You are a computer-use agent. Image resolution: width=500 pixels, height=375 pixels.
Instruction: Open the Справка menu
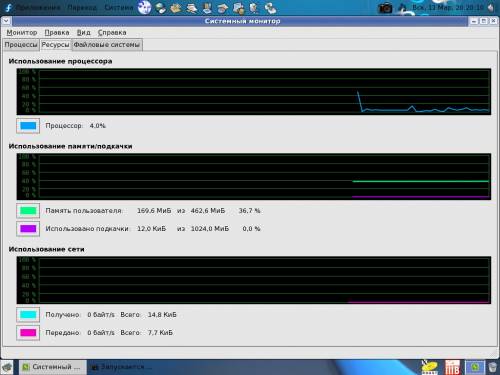point(112,33)
